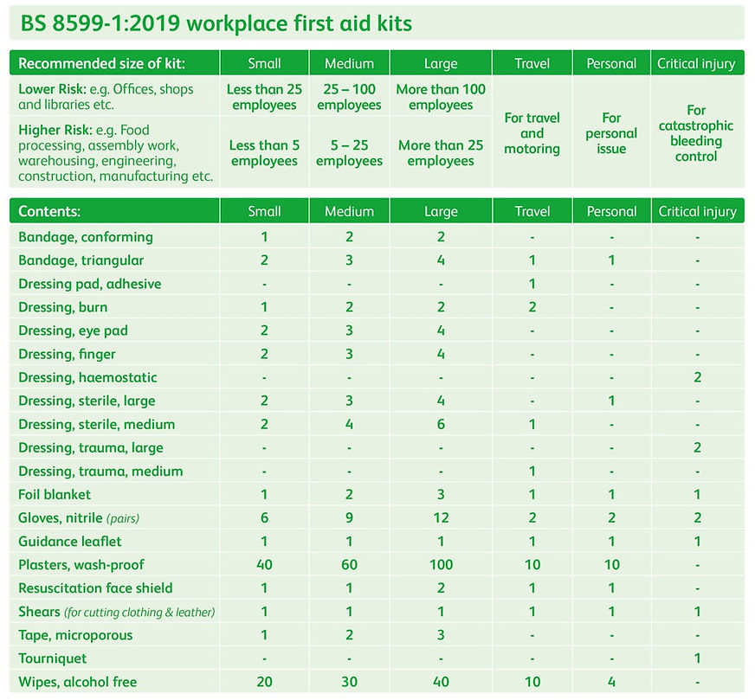Click the 'Large' header in Recommended size row
Screen dimensions: 755x700
pyautogui.click(x=441, y=64)
